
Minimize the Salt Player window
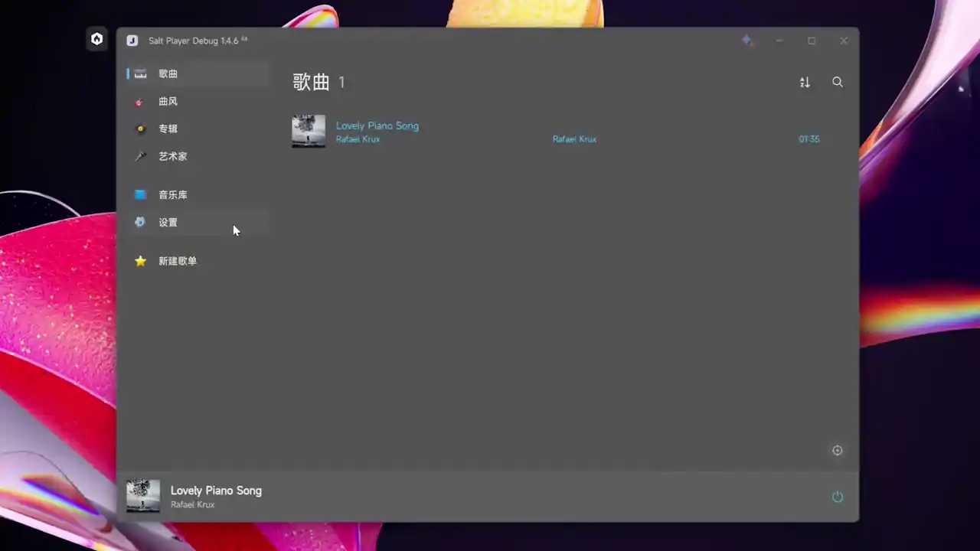pos(779,41)
